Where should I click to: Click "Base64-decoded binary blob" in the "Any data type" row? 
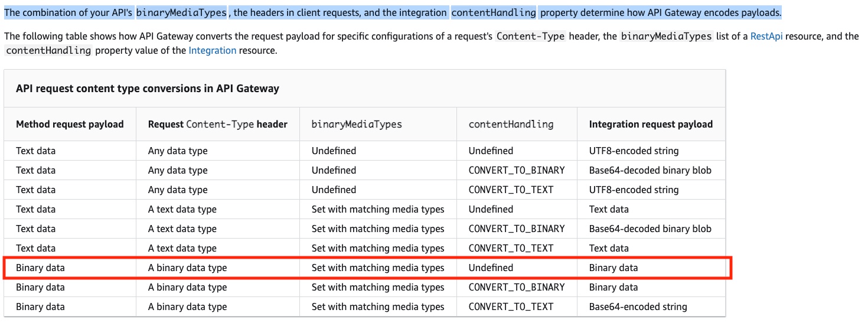point(650,170)
